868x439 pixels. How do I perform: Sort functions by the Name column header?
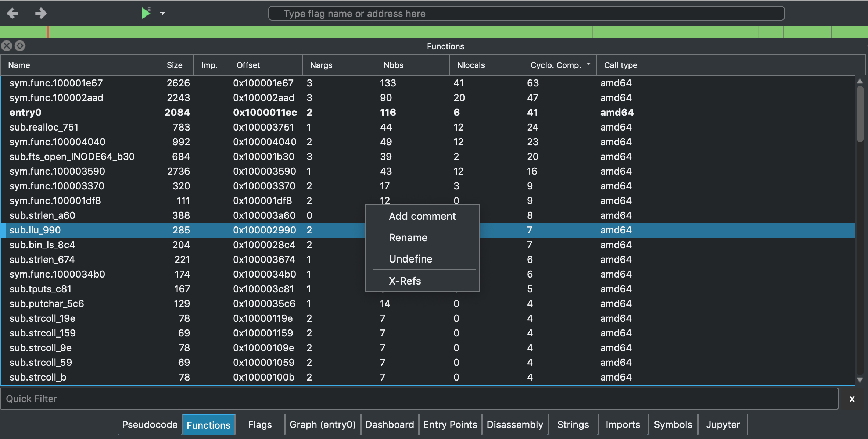point(19,65)
